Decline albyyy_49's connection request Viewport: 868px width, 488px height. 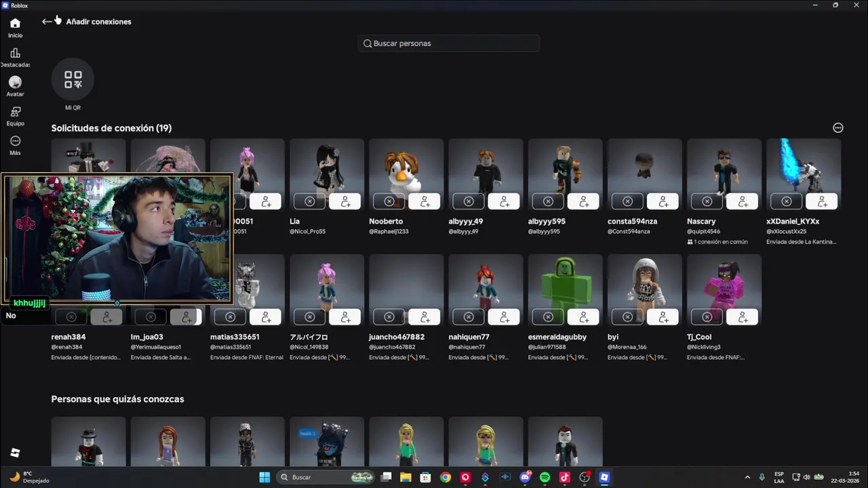468,202
